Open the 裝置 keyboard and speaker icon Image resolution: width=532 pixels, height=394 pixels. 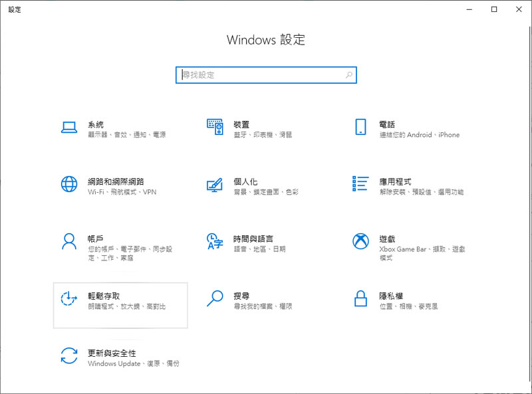tap(215, 127)
